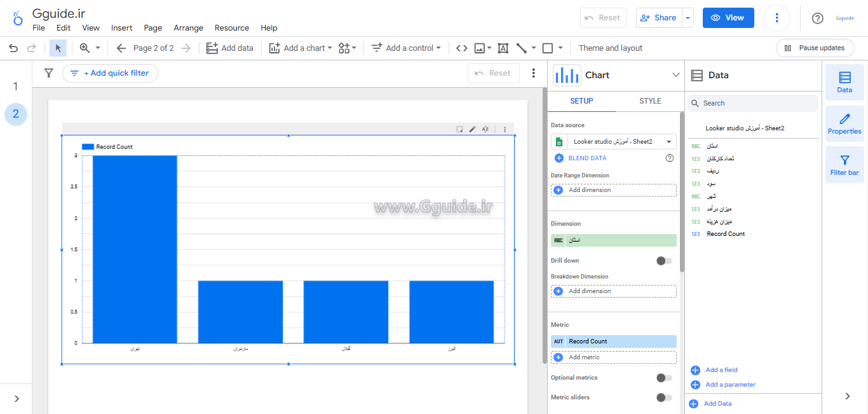Switch to the STYLE tab
This screenshot has height=414, width=868.
coord(650,101)
